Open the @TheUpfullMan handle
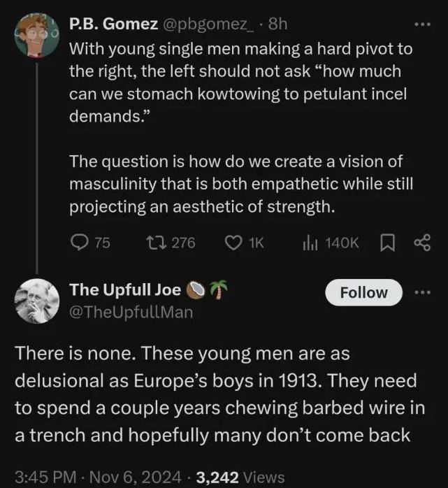The image size is (448, 488). [x=130, y=313]
